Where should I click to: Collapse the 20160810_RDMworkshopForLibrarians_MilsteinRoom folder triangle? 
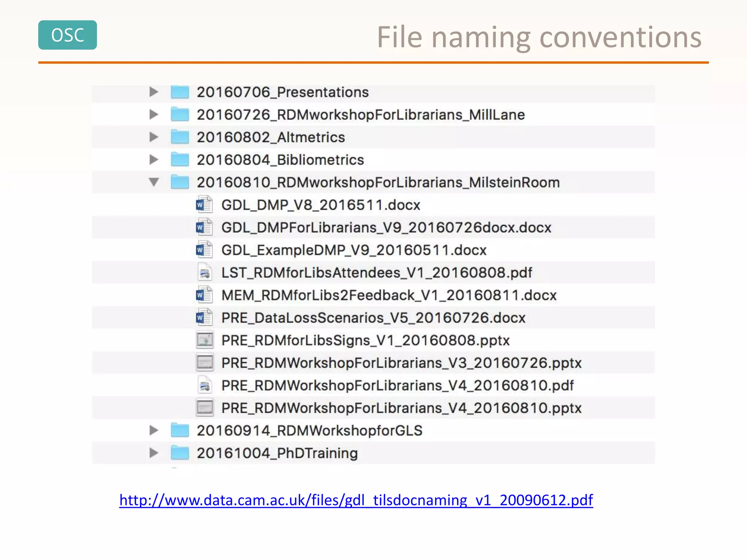click(154, 182)
